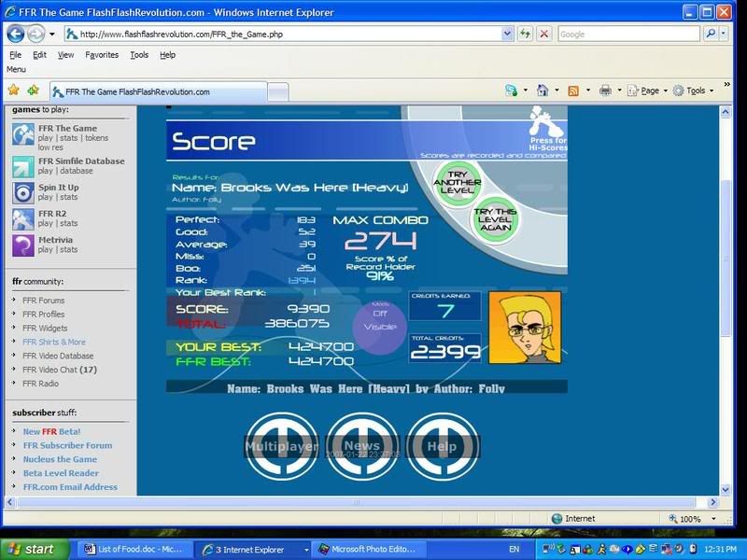Click the Refresh page icon
This screenshot has height=560, width=747.
point(526,34)
